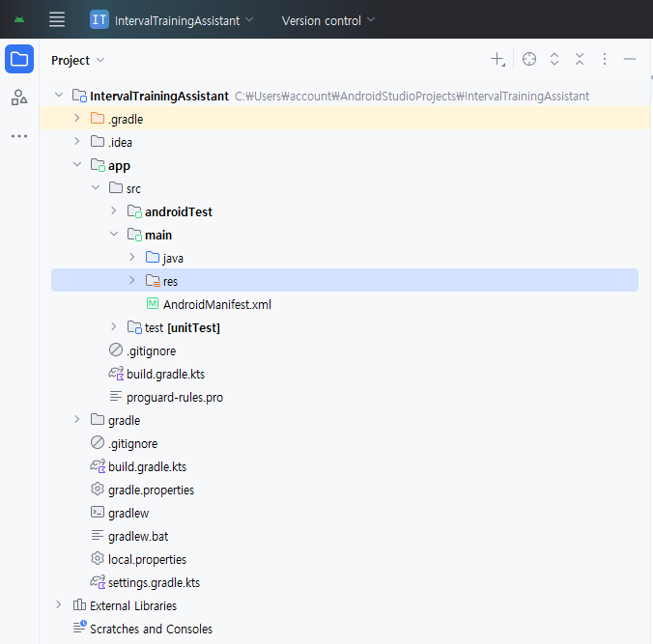The image size is (653, 644).
Task: Collapse the main folder
Action: [x=114, y=234]
